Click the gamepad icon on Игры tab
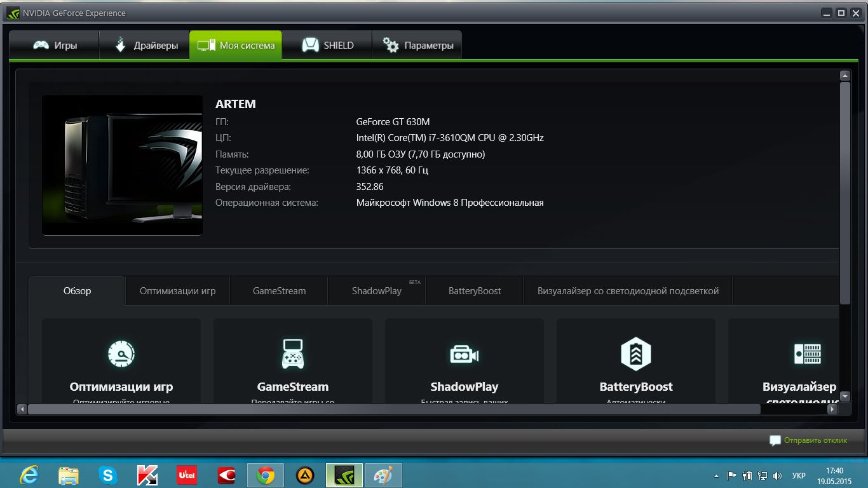The height and width of the screenshot is (488, 868). coord(41,45)
